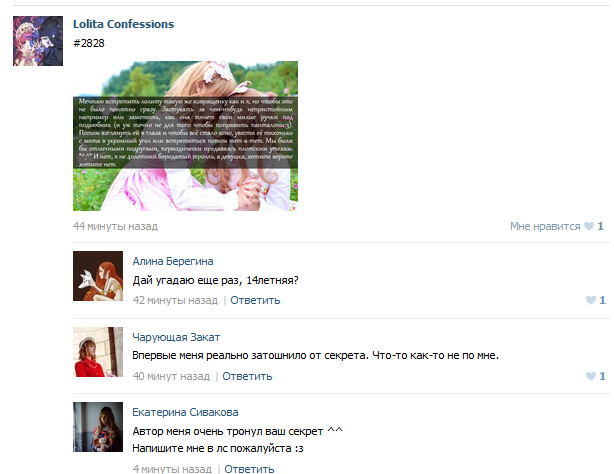This screenshot has height=474, width=614.
Task: Open Алина Берегина's profile avatar
Action: (98, 276)
